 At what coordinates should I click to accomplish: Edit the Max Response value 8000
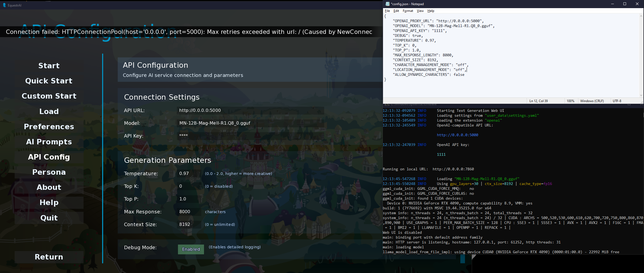click(189, 212)
